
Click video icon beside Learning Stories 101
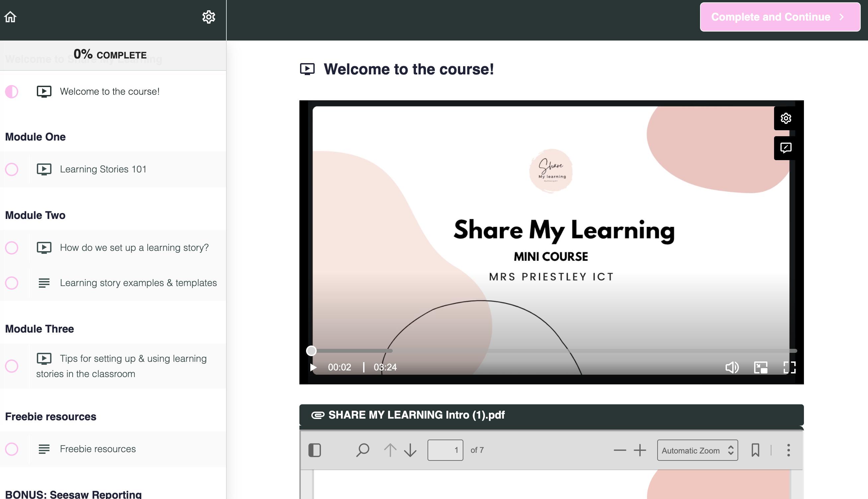pyautogui.click(x=44, y=169)
